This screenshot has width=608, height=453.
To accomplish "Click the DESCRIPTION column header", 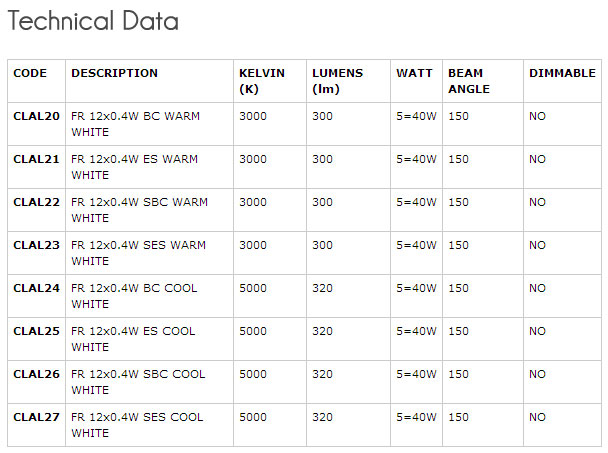I will click(114, 73).
